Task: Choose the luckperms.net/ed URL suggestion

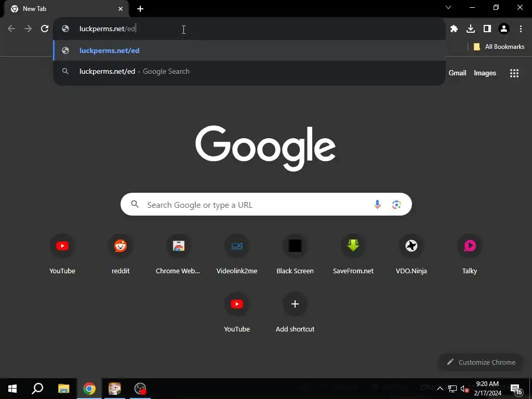Action: [249, 50]
